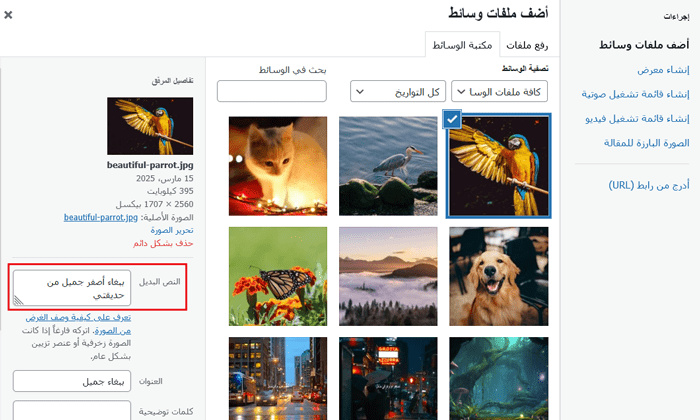Select the heron by water thumbnail
Viewport: 700px width, 420px height.
388,166
